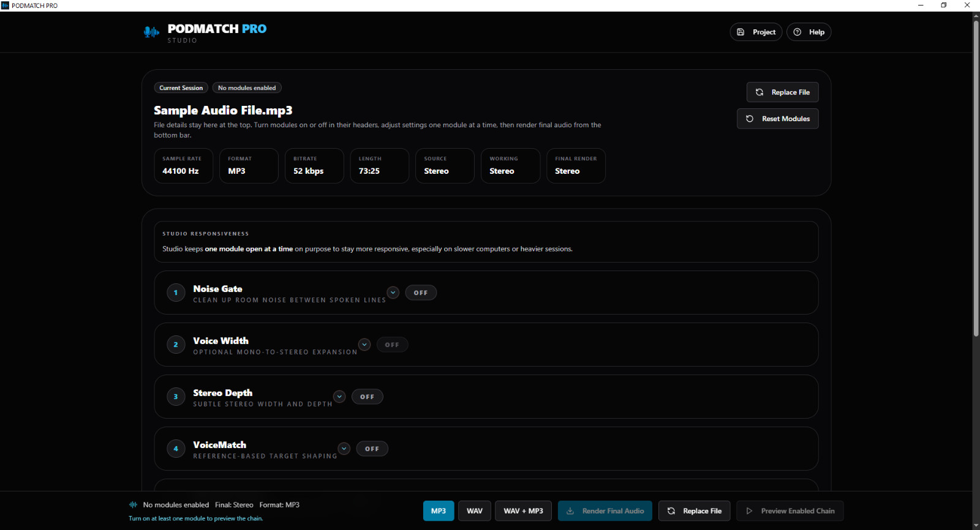Click the download icon in Render Final Audio

(x=570, y=511)
